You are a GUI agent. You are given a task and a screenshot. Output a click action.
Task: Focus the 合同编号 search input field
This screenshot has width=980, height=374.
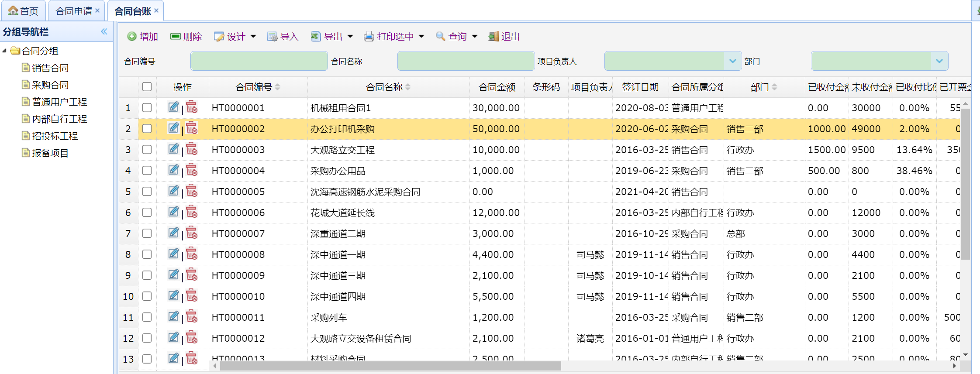point(259,61)
